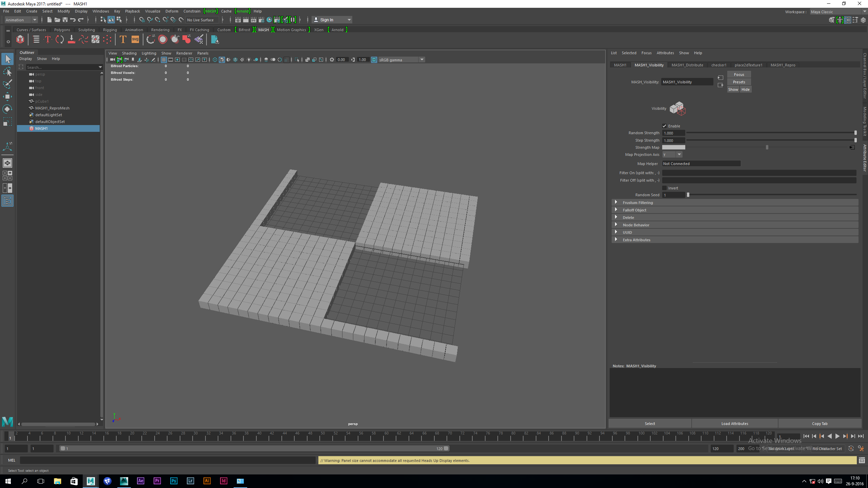Viewport: 868px width, 488px height.
Task: Activate the grid icon in the viewport toolbar
Action: click(164, 60)
